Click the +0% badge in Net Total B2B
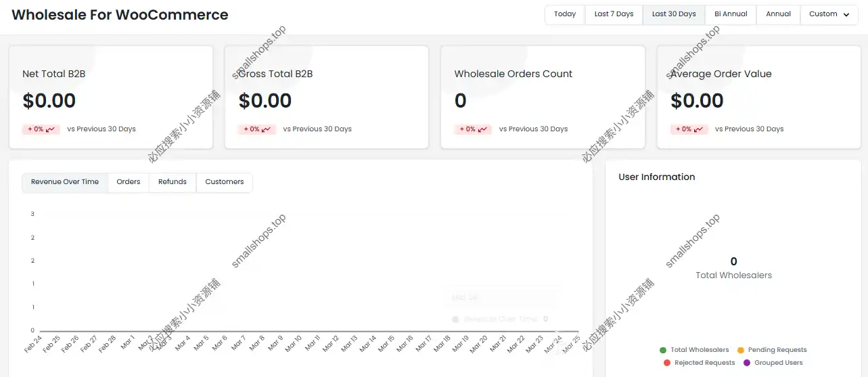 tap(41, 129)
